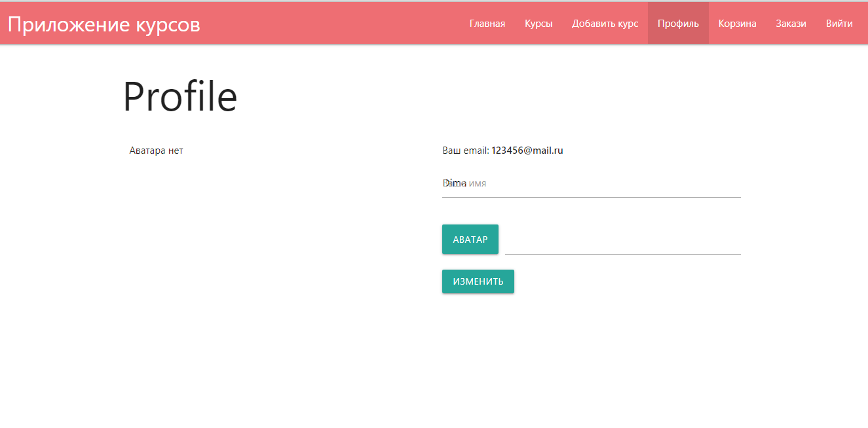Click Вийти to log out
The height and width of the screenshot is (428, 868).
click(839, 23)
